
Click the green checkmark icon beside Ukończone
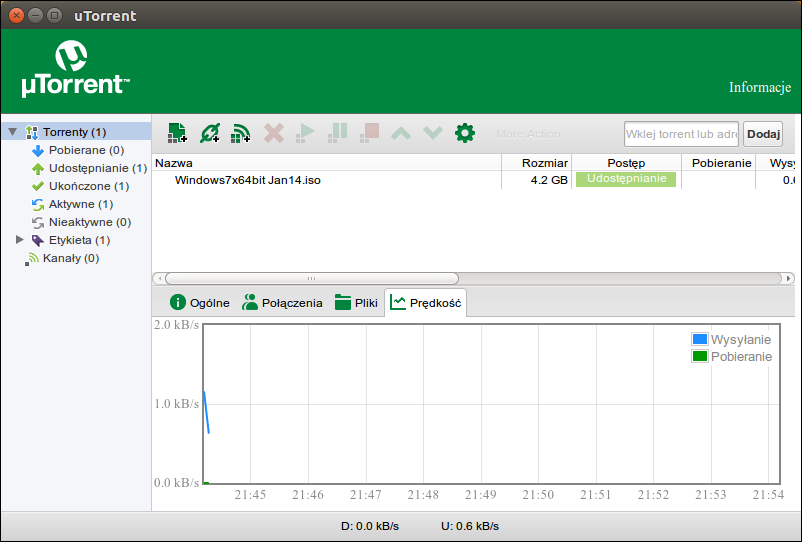[x=38, y=186]
